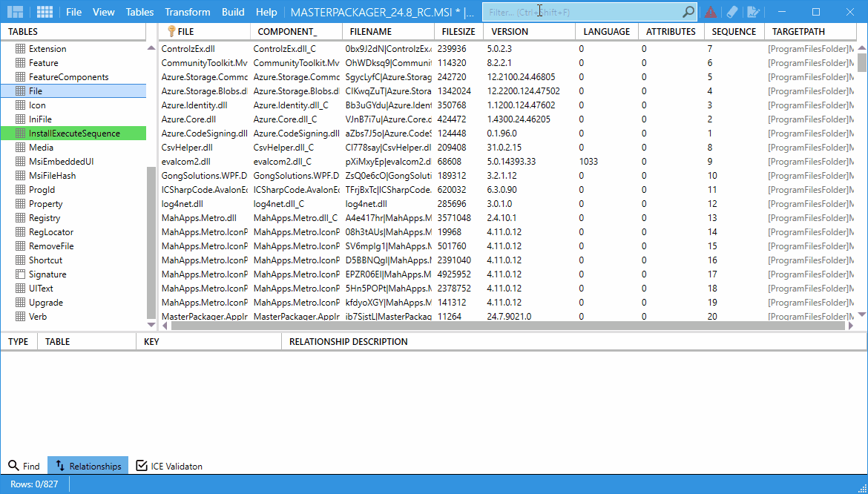This screenshot has height=494, width=868.
Task: Click the ControlzEx.dll file cell
Action: [x=204, y=49]
